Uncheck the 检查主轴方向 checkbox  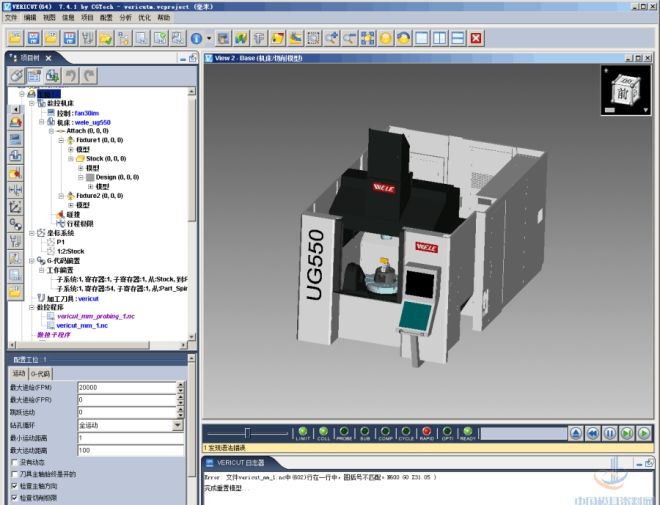click(x=15, y=486)
